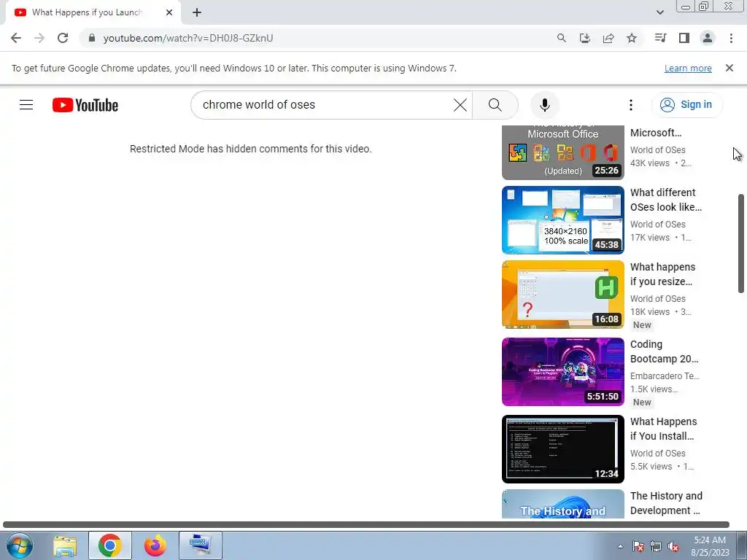
Task: Click the Show desktop strip
Action: pyautogui.click(x=742, y=545)
